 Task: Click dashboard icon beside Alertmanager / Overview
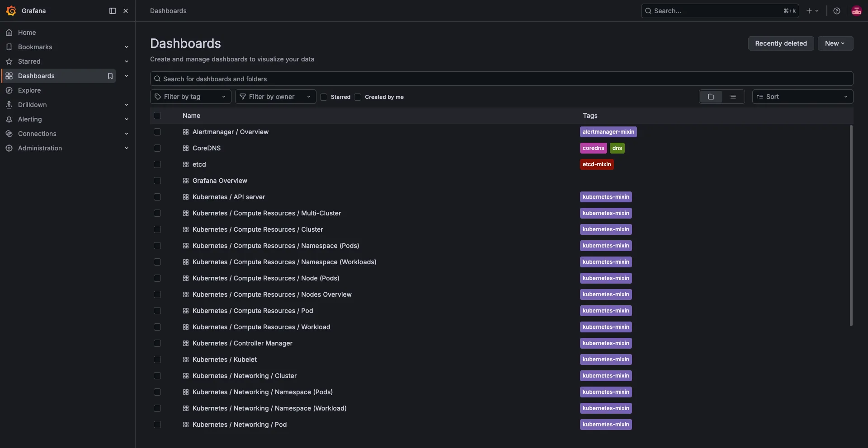(186, 132)
